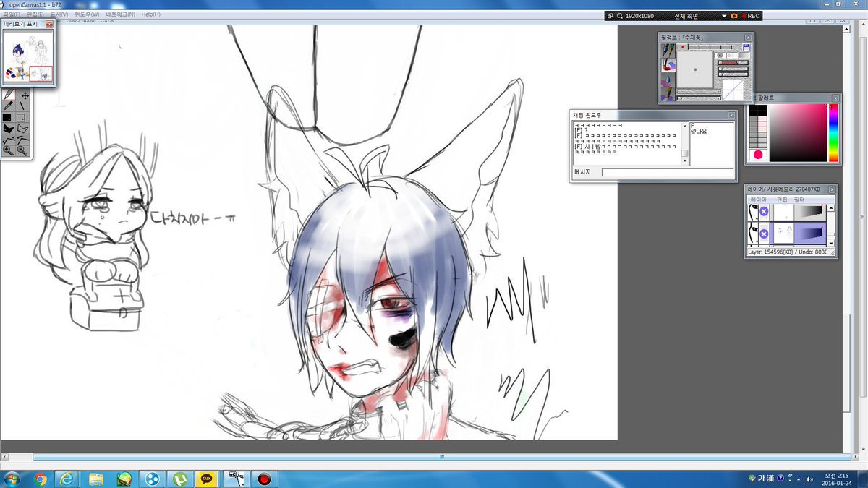Open the 네트워크(N) menu

(x=120, y=14)
